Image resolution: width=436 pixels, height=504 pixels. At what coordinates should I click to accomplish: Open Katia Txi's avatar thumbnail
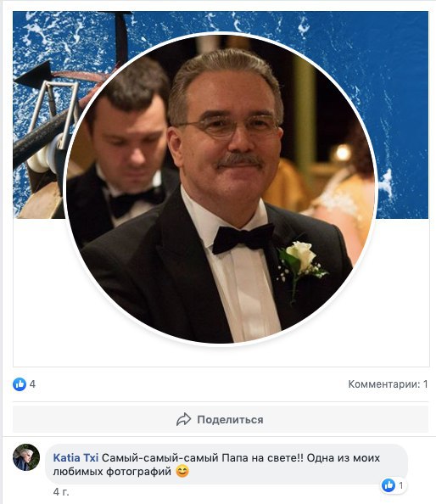(26, 457)
